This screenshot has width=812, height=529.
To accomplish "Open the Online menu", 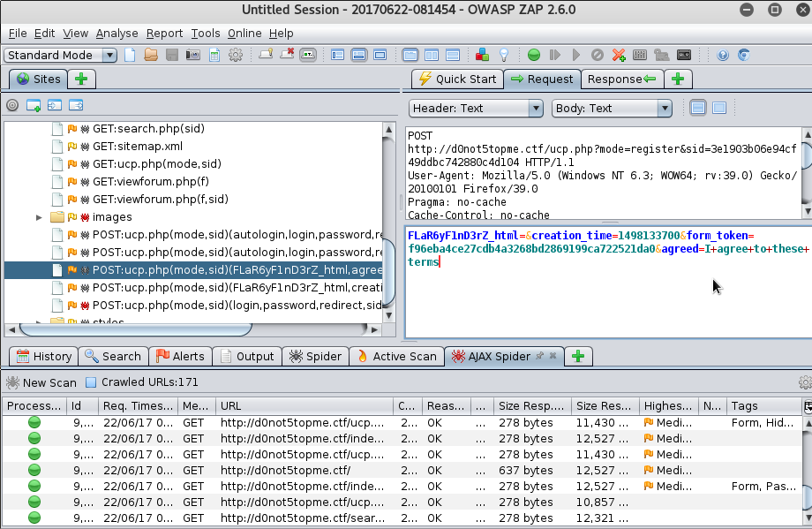I will 244,34.
